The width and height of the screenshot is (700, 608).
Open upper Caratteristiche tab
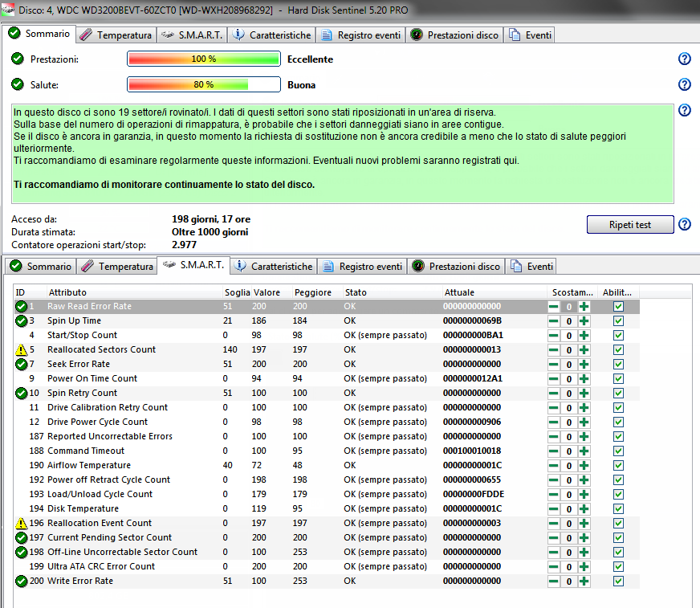coord(272,35)
